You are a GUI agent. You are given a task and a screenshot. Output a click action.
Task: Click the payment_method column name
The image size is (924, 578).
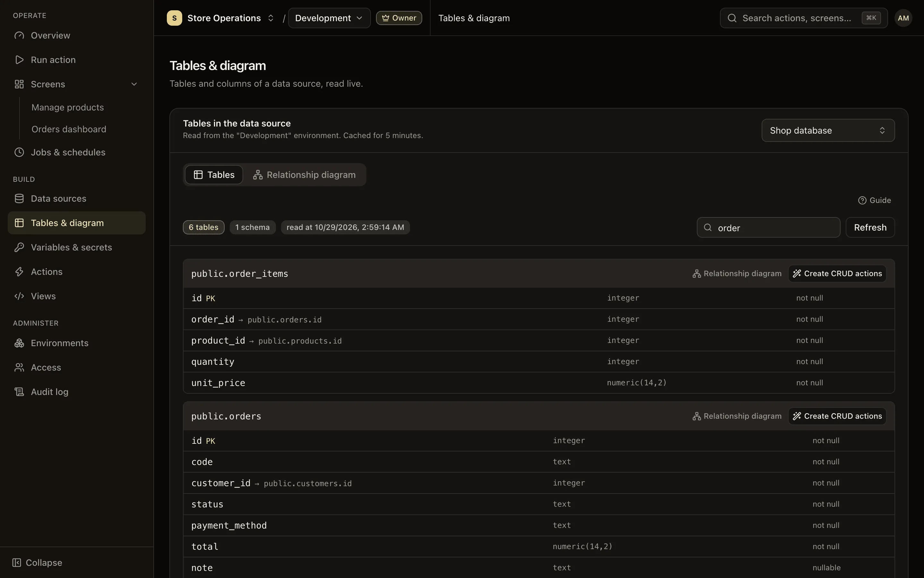tap(229, 526)
